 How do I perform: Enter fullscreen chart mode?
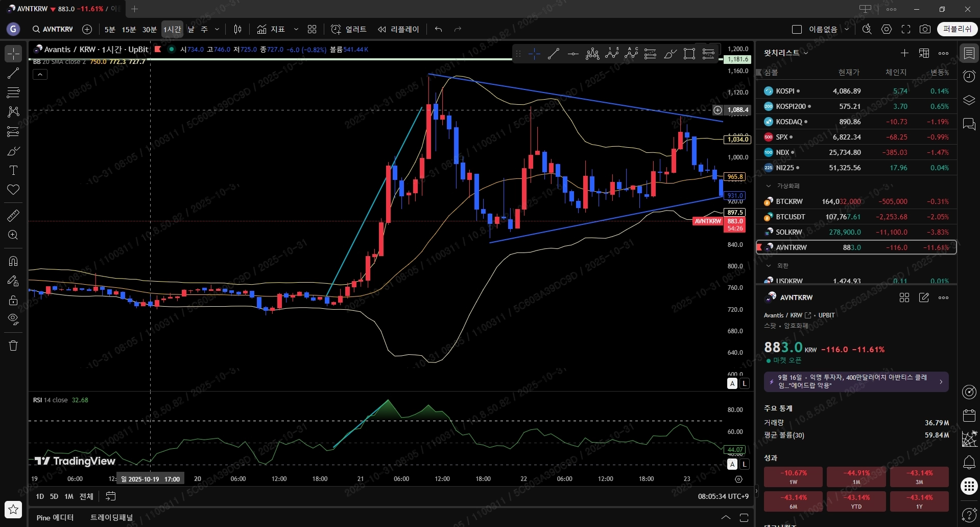[x=906, y=29]
